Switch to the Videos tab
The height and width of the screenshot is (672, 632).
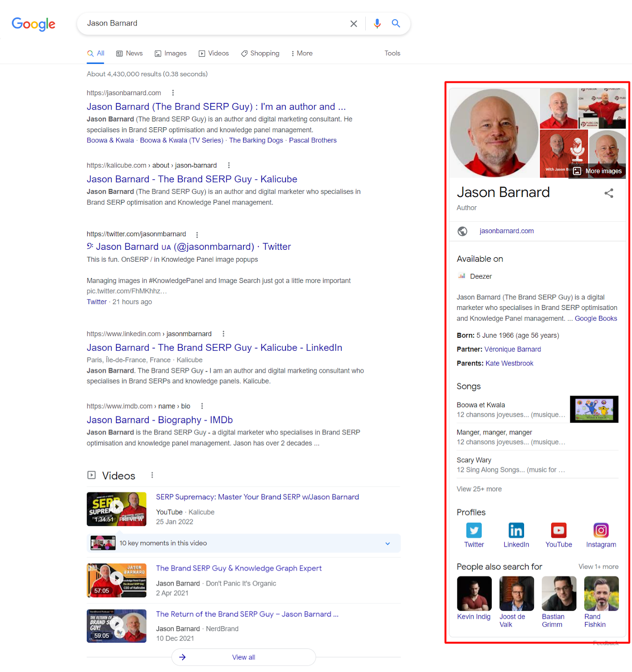click(x=214, y=53)
